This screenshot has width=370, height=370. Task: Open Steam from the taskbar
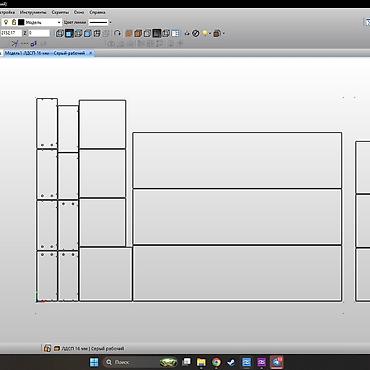[231, 362]
